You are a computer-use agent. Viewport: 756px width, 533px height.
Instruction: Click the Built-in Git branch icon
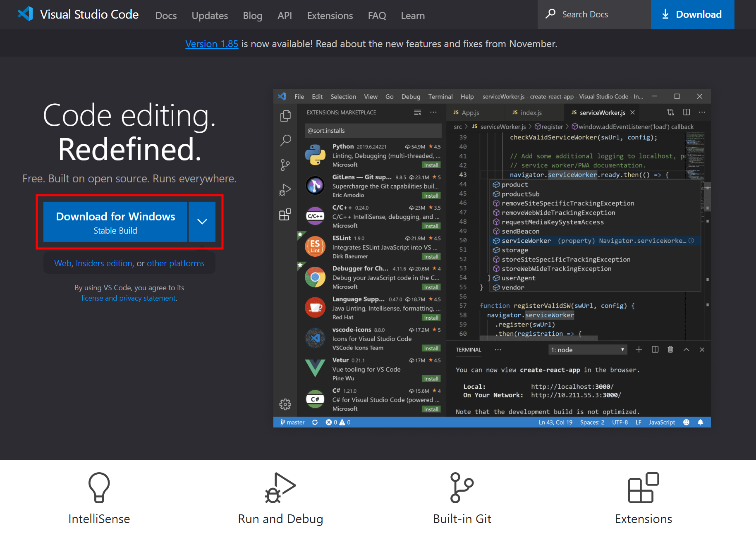tap(462, 488)
